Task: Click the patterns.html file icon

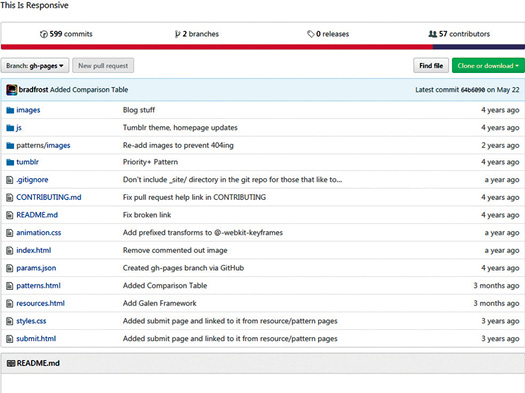Action: click(10, 286)
